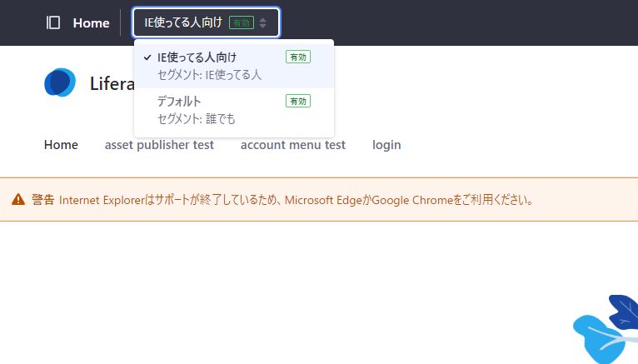The width and height of the screenshot is (638, 364).
Task: Open the asset publisher test page
Action: point(159,145)
